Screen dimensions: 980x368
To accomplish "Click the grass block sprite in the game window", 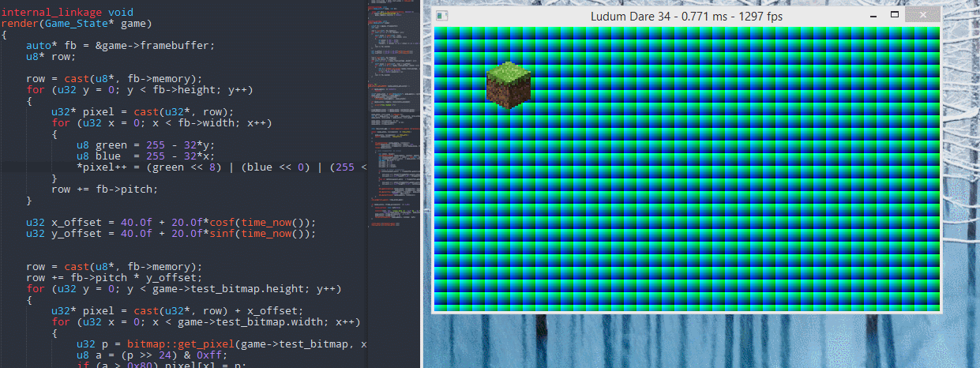I will (x=509, y=84).
